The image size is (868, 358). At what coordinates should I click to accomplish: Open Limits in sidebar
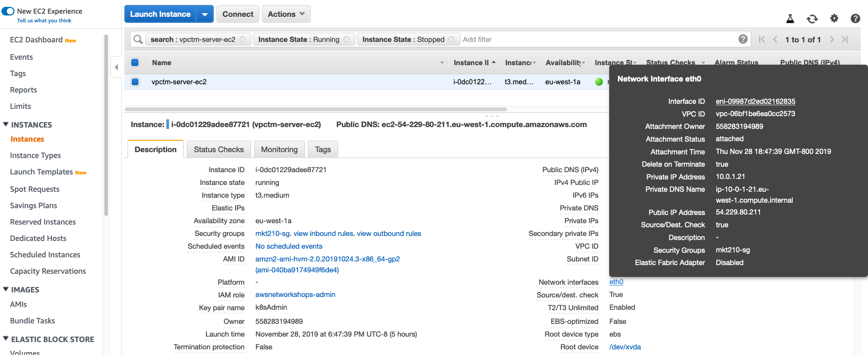point(21,106)
